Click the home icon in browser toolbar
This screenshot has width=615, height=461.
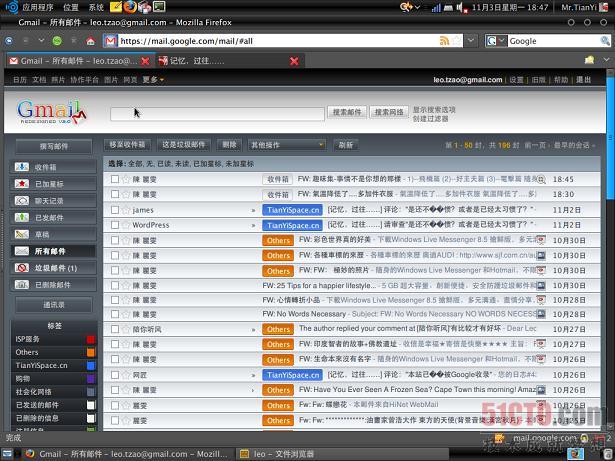(x=91, y=41)
